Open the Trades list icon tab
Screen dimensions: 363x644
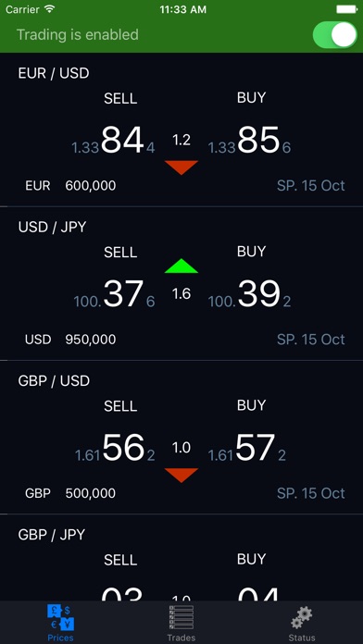(x=181, y=622)
